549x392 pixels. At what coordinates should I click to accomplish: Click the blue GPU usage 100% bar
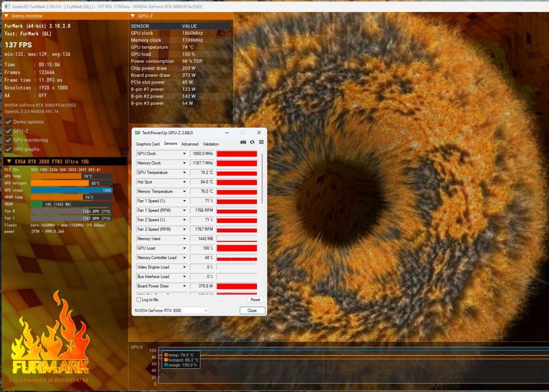point(72,190)
